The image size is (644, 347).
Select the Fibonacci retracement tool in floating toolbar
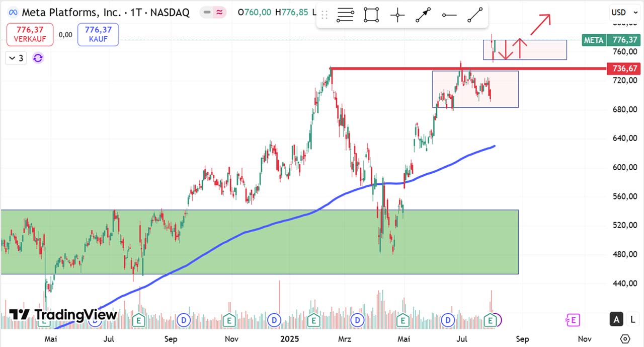click(x=345, y=16)
